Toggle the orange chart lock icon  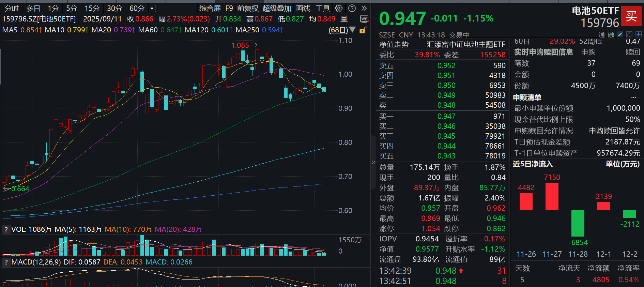point(363,30)
